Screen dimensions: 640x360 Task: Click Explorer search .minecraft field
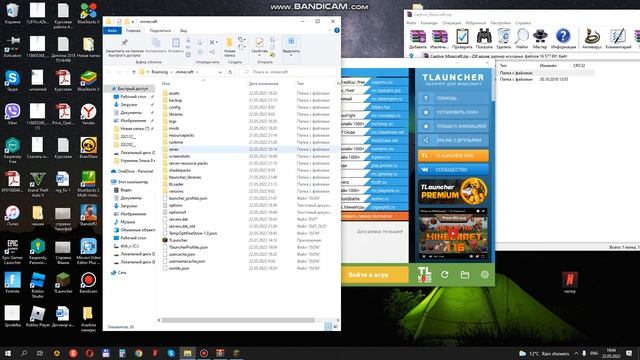(288, 72)
